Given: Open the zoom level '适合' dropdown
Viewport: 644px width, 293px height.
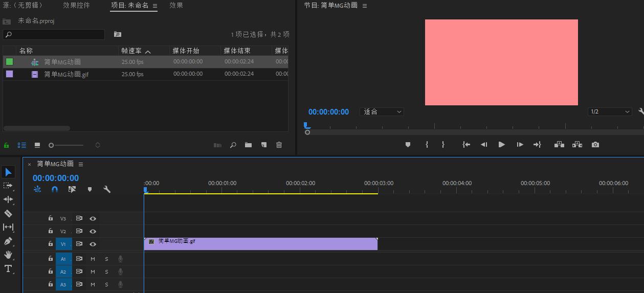Looking at the screenshot, I should tap(382, 111).
